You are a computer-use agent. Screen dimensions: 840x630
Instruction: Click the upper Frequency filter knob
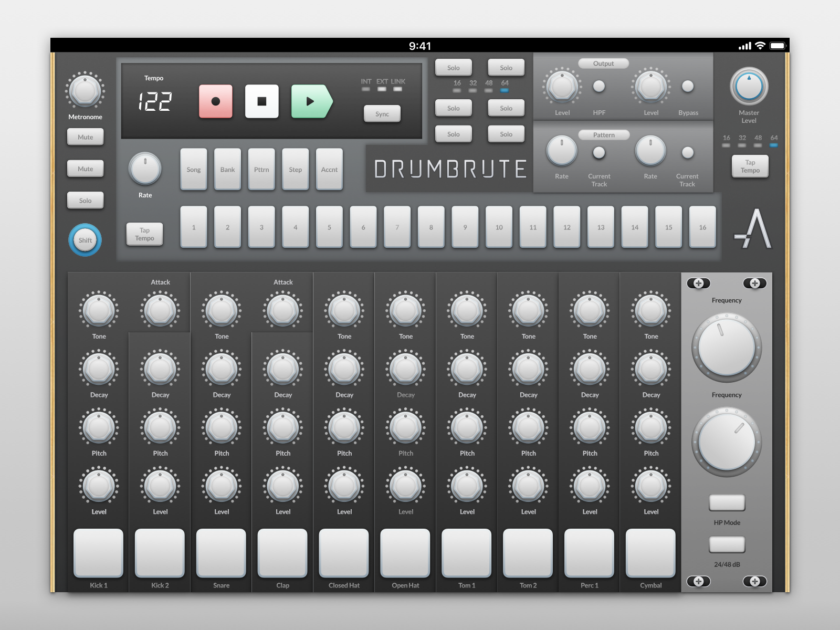point(727,348)
